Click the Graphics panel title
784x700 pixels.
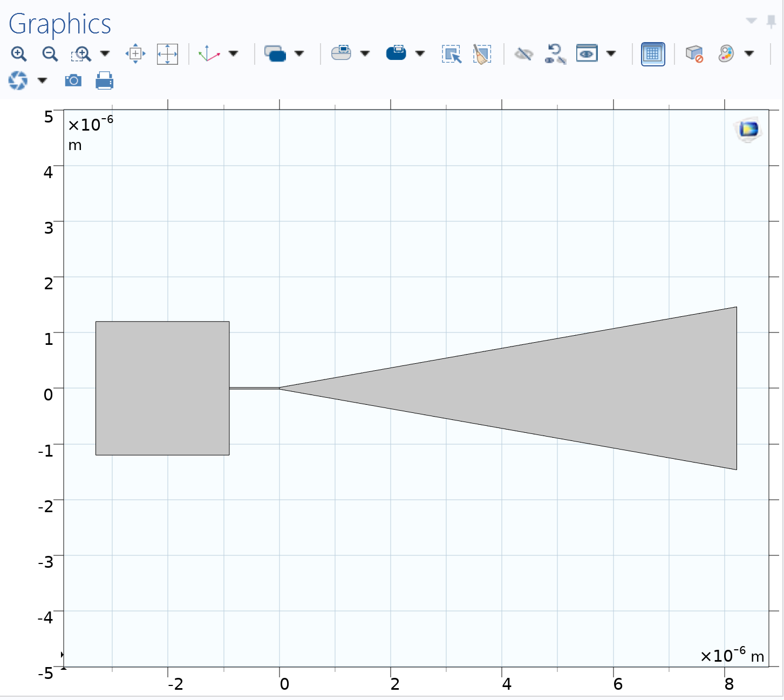(x=60, y=24)
